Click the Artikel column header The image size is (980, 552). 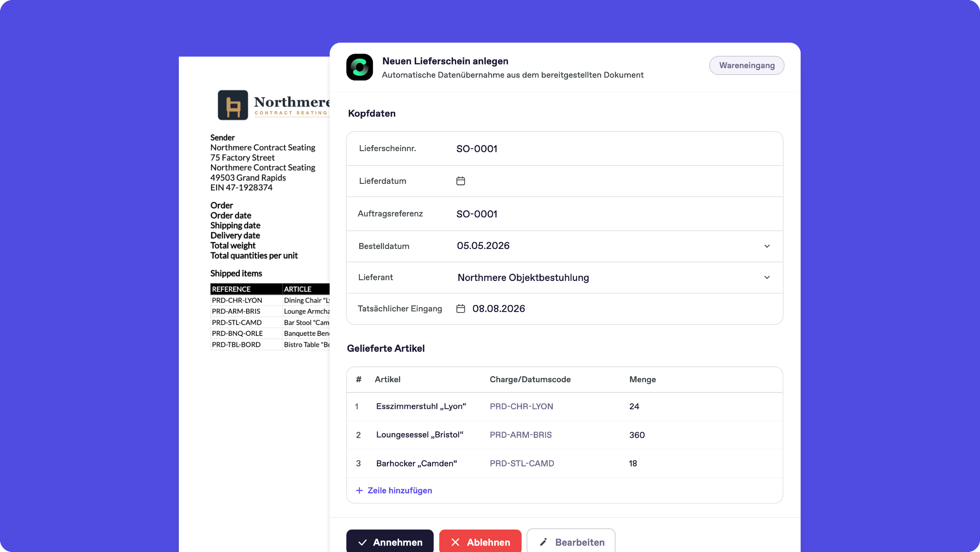(x=387, y=379)
